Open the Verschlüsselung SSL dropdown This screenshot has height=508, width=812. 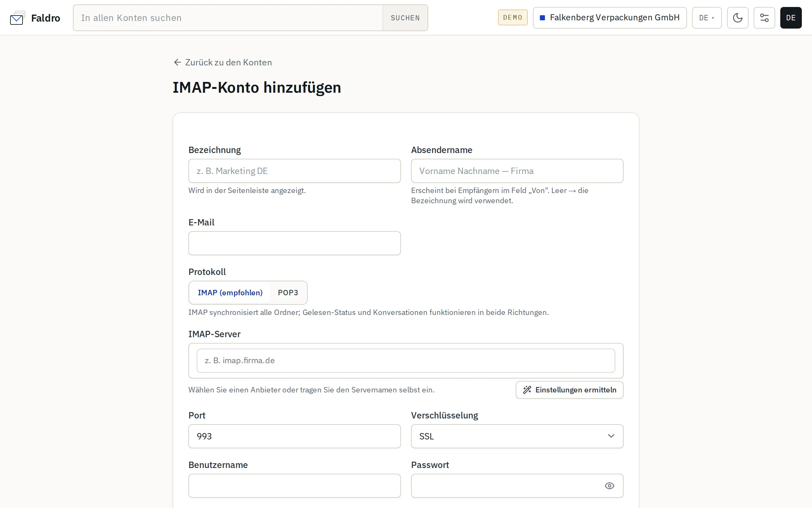517,436
